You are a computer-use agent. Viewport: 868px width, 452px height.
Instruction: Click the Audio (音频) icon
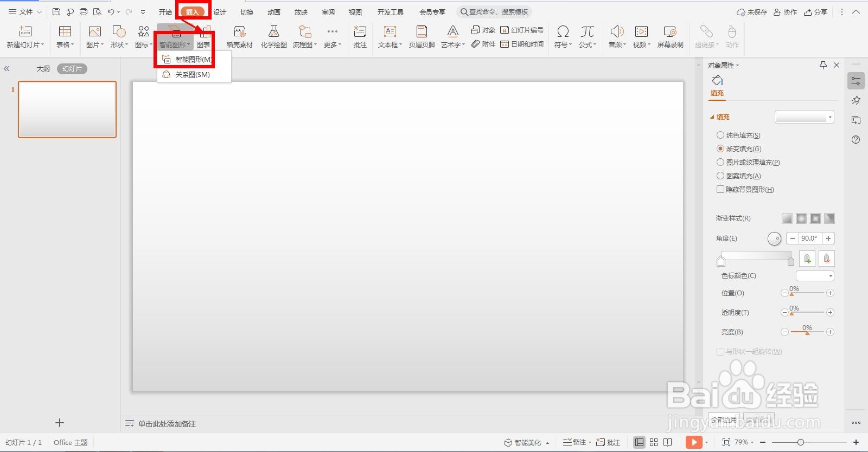(617, 31)
